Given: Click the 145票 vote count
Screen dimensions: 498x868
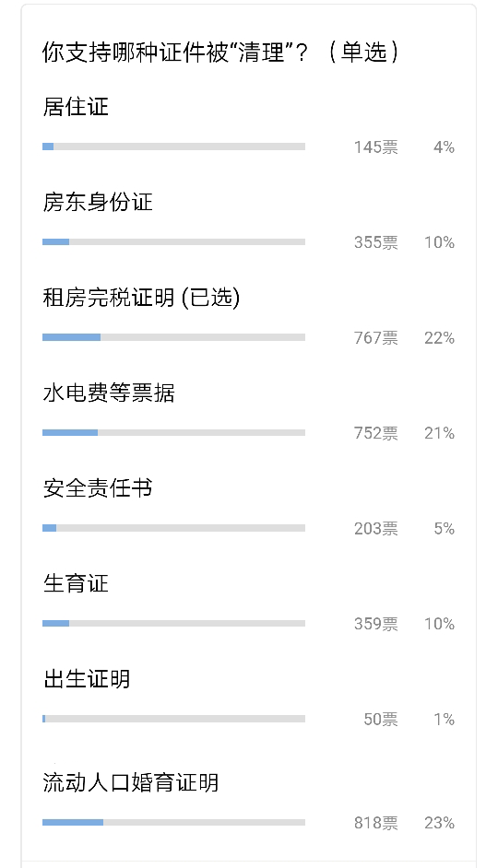Looking at the screenshot, I should click(376, 147).
